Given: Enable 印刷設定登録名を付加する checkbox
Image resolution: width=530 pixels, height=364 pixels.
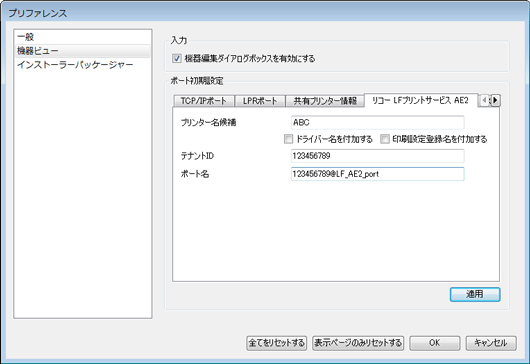Looking at the screenshot, I should point(385,139).
